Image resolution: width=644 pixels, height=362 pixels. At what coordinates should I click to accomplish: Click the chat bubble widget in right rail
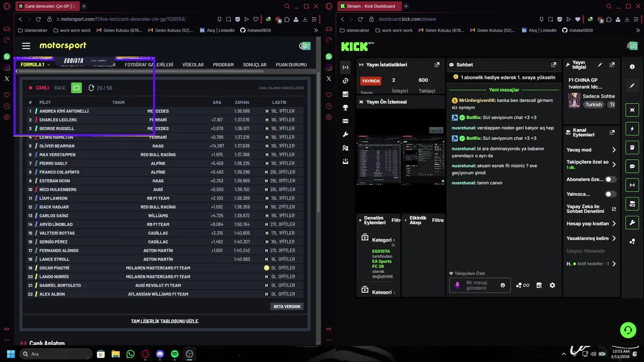point(632,166)
